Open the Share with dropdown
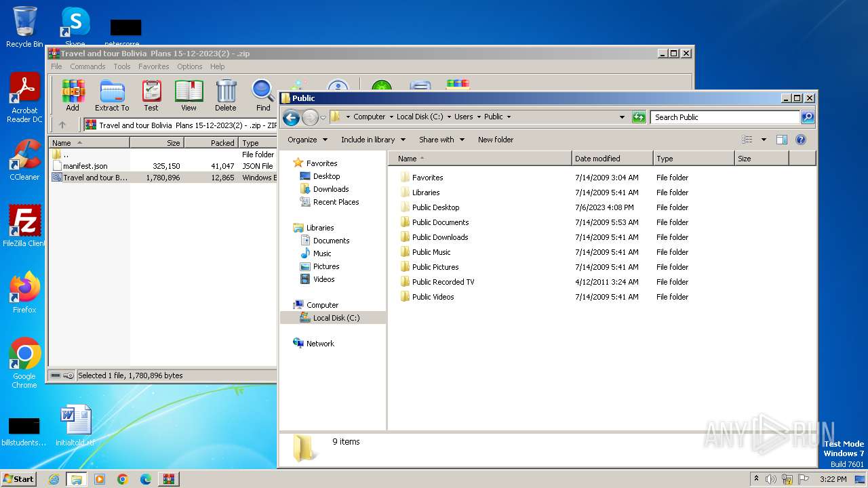The image size is (868, 488). 441,140
